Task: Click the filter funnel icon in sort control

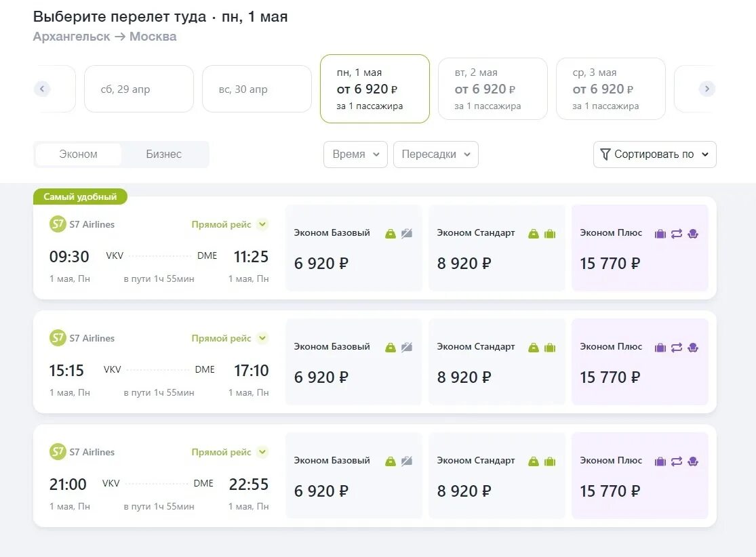Action: 605,154
